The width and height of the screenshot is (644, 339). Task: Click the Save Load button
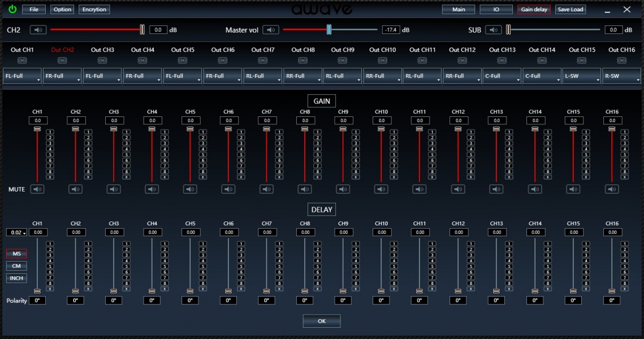570,10
